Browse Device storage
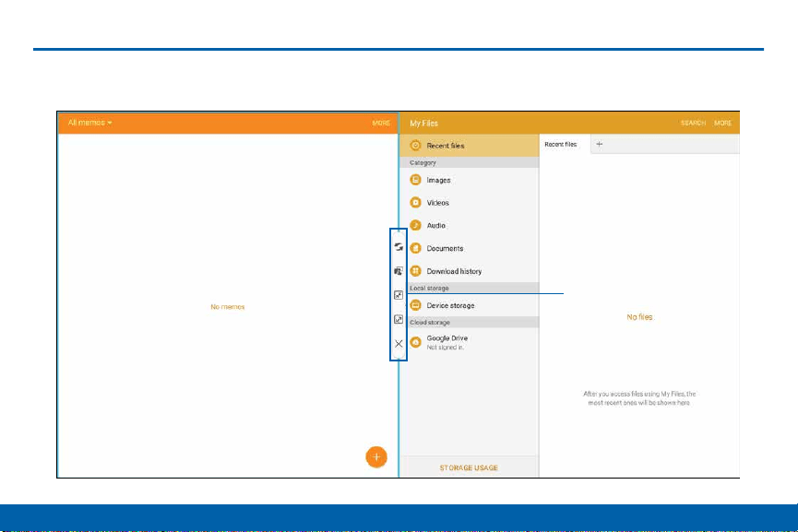 pyautogui.click(x=470, y=305)
